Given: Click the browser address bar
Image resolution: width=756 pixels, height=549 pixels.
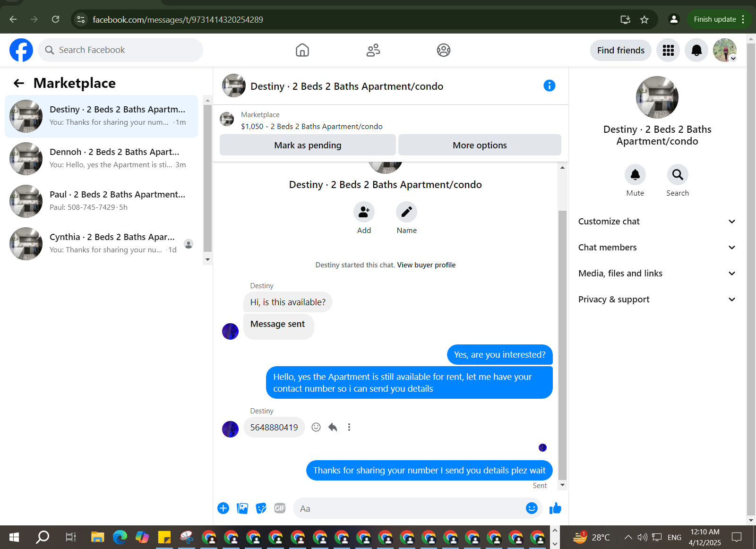Looking at the screenshot, I should [x=350, y=19].
